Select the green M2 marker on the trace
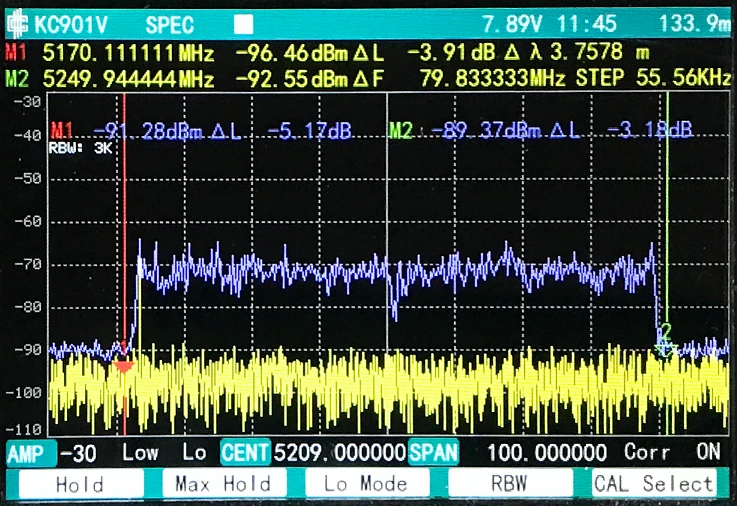 click(x=664, y=347)
